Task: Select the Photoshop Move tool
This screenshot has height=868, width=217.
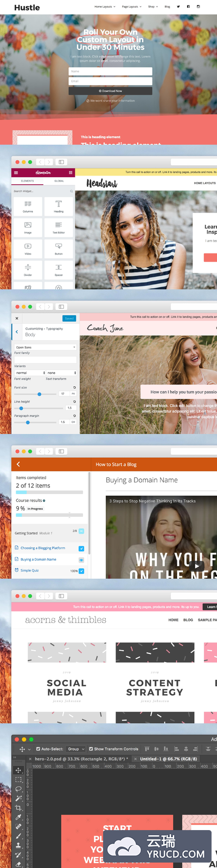Action: click(18, 770)
